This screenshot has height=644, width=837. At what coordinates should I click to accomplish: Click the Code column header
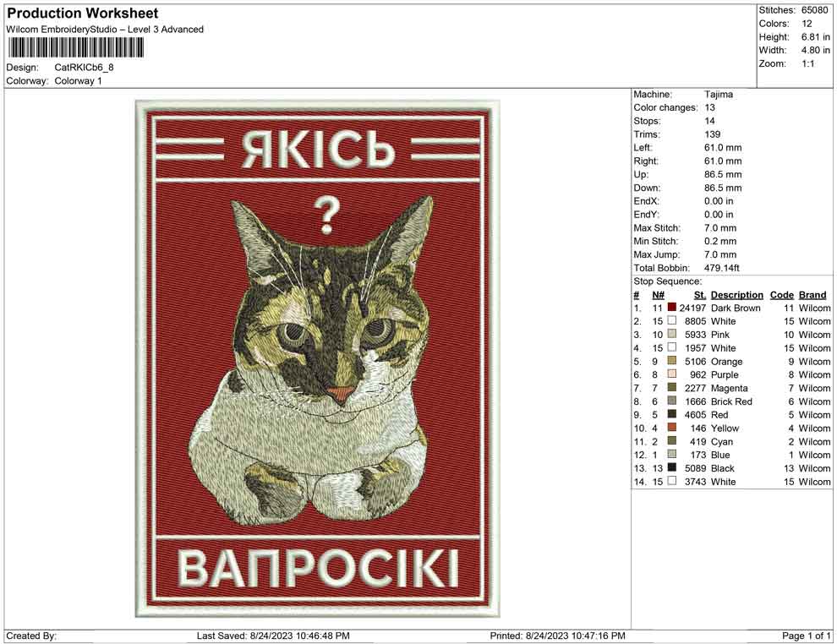pos(782,294)
